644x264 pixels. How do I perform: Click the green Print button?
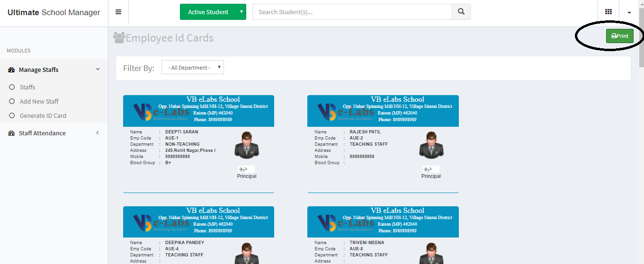(x=620, y=36)
